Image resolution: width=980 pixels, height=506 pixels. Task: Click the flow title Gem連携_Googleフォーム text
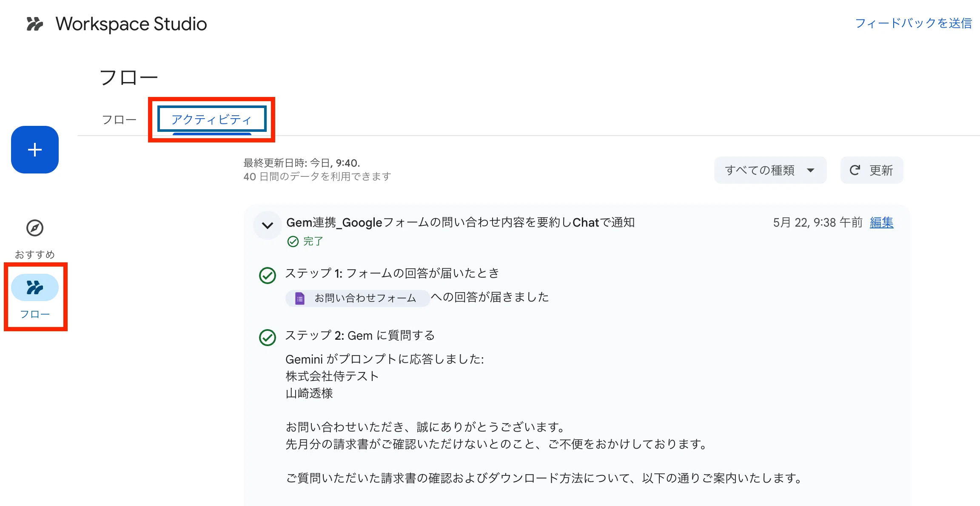point(461,222)
